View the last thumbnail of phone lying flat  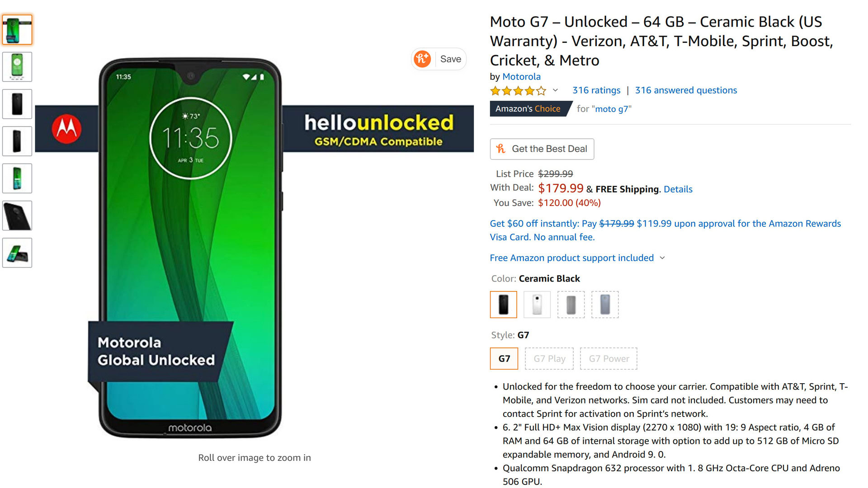(x=17, y=253)
